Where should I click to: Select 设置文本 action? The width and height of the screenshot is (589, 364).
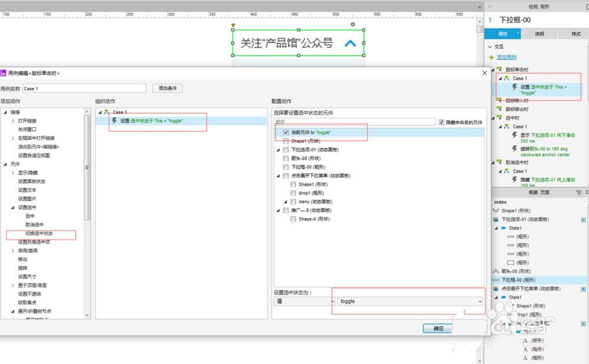pos(27,190)
